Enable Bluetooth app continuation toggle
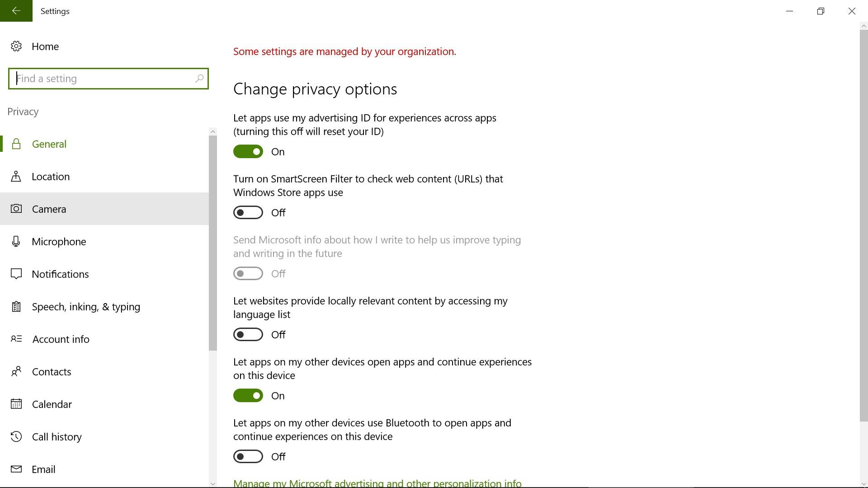Viewport: 868px width, 488px height. coord(248,457)
